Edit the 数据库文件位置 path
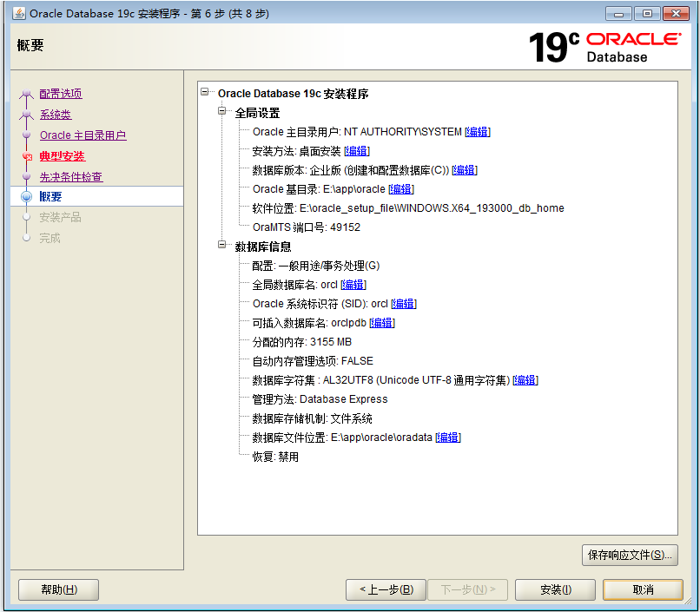700x612 pixels. pos(448,438)
